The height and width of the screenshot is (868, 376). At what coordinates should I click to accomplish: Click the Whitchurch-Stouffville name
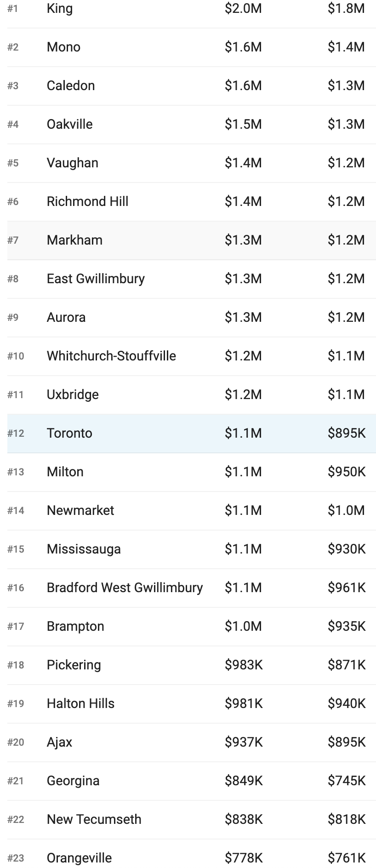pos(111,356)
